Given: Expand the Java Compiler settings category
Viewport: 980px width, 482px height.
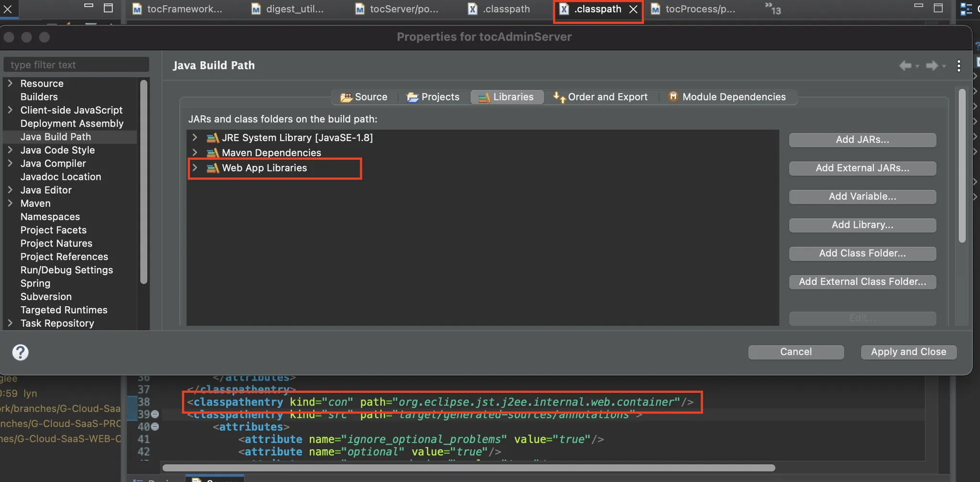Looking at the screenshot, I should 10,163.
